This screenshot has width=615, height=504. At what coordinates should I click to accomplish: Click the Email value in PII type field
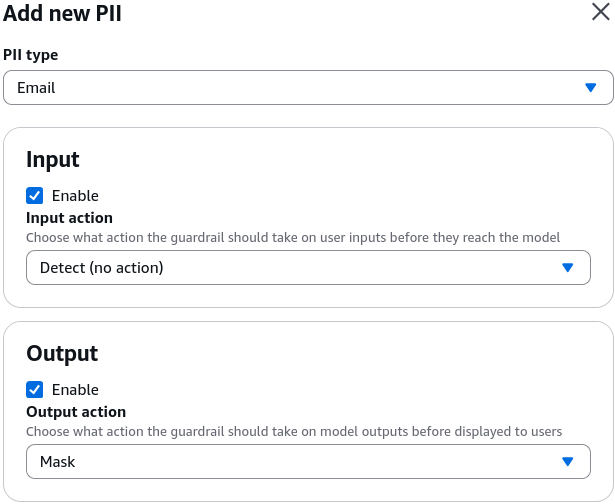tap(36, 88)
